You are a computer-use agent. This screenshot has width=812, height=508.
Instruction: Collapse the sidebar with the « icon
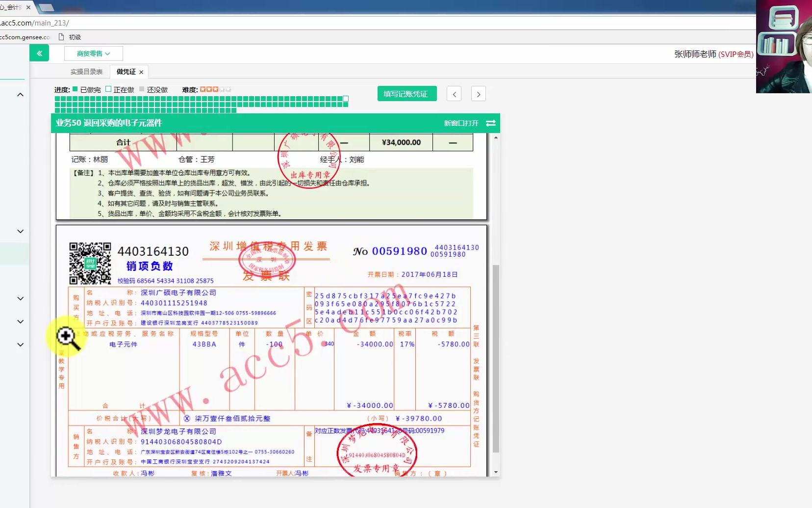click(39, 53)
